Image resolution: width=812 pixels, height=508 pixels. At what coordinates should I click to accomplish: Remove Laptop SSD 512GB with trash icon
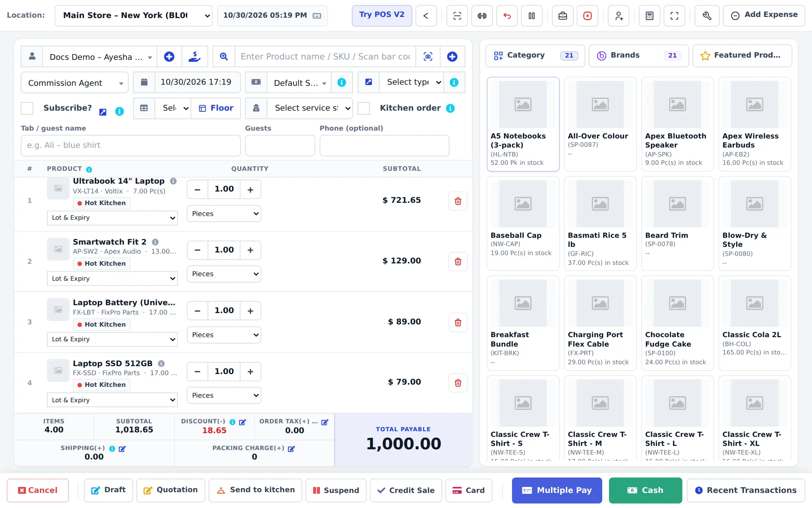(x=458, y=383)
